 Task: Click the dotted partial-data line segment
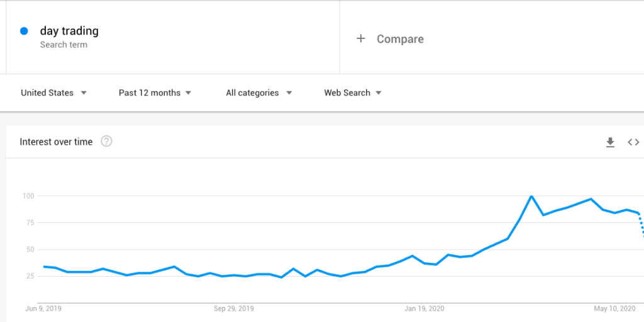point(641,225)
